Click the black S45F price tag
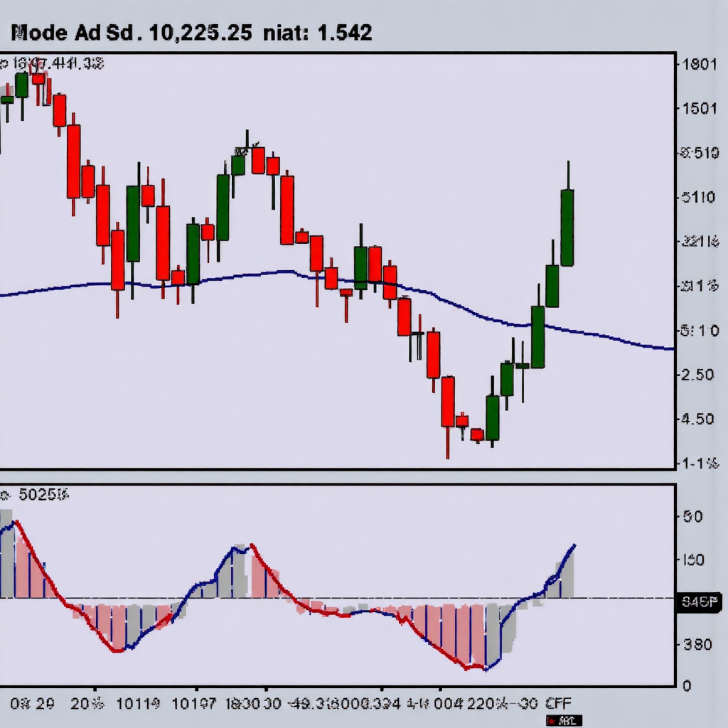The image size is (728, 728). pos(700,603)
